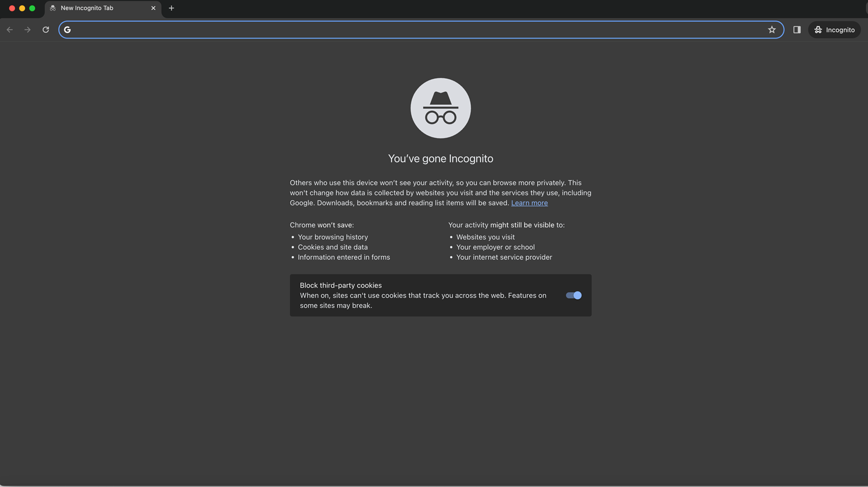868x487 pixels.
Task: Click the Incognito profile chip
Action: (834, 30)
